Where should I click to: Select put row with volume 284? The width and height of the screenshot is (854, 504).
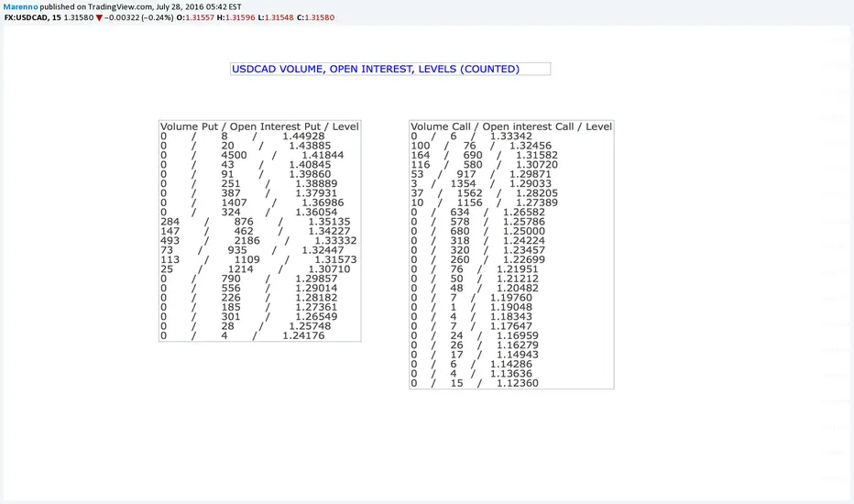[256, 222]
